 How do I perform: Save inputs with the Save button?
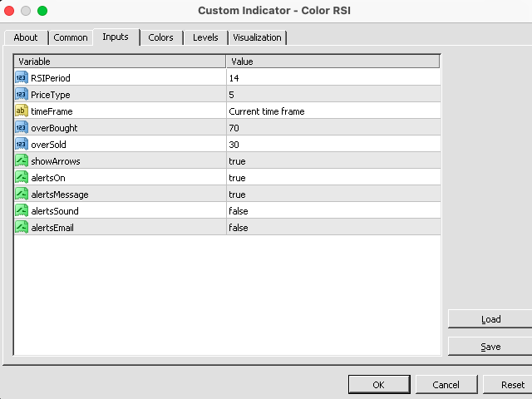490,347
